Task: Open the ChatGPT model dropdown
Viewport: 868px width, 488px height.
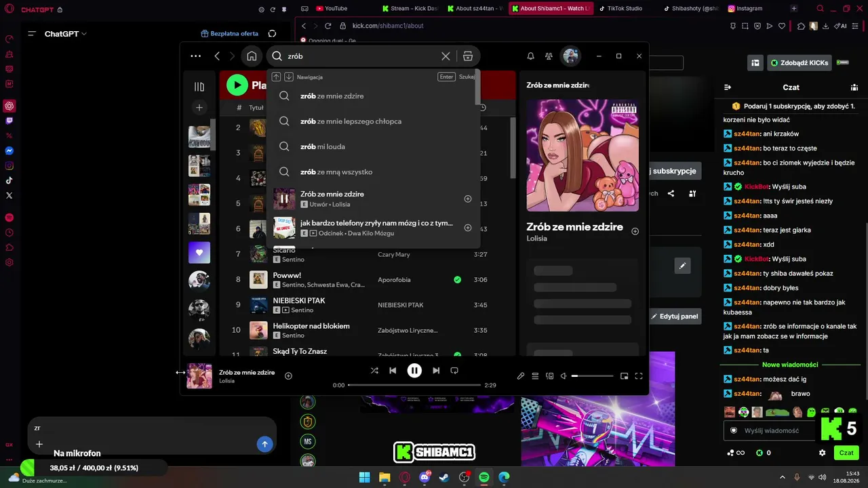Action: tap(66, 34)
